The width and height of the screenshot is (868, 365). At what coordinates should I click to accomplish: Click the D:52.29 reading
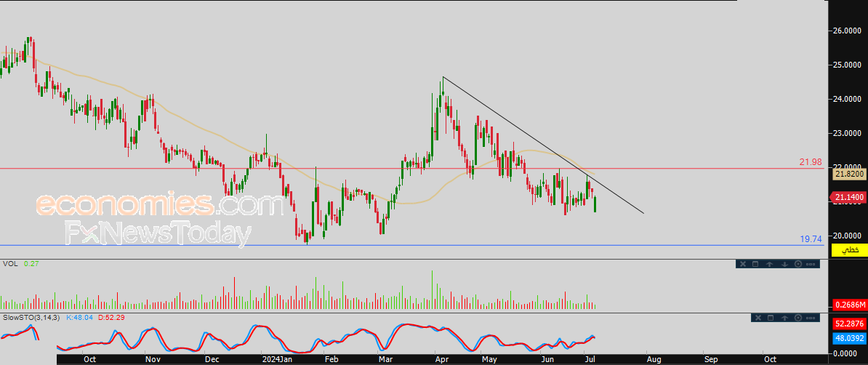pos(113,317)
